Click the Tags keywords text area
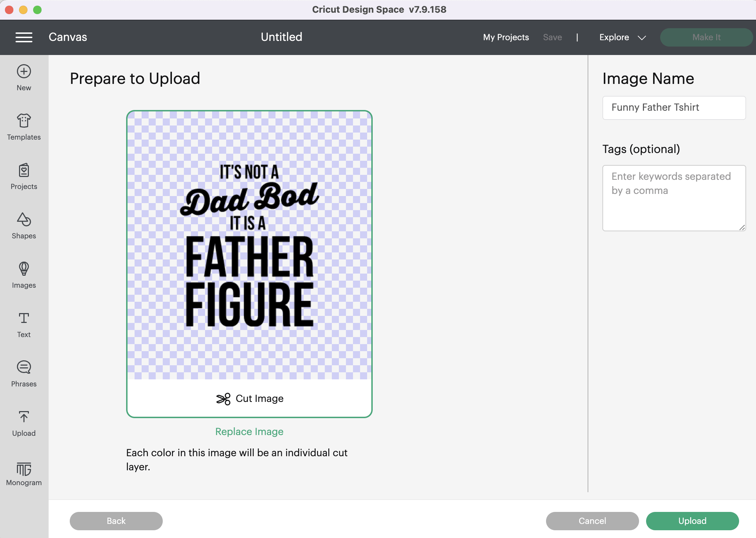The image size is (756, 538). coord(674,198)
